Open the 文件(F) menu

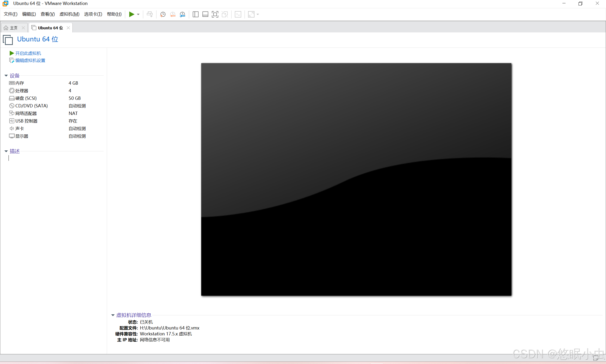click(x=11, y=14)
